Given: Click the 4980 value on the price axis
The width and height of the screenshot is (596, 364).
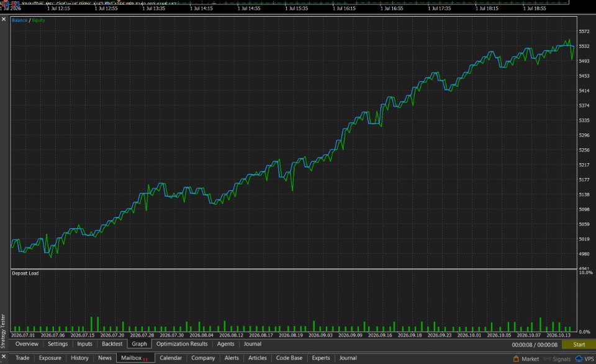Looking at the screenshot, I should tap(584, 254).
